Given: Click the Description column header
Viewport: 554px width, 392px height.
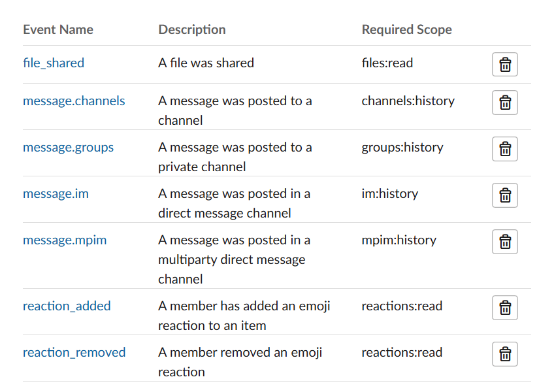Looking at the screenshot, I should 192,29.
